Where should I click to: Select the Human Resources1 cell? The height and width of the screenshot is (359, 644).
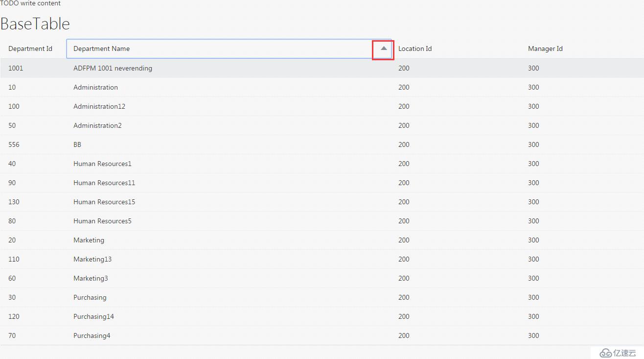point(102,164)
